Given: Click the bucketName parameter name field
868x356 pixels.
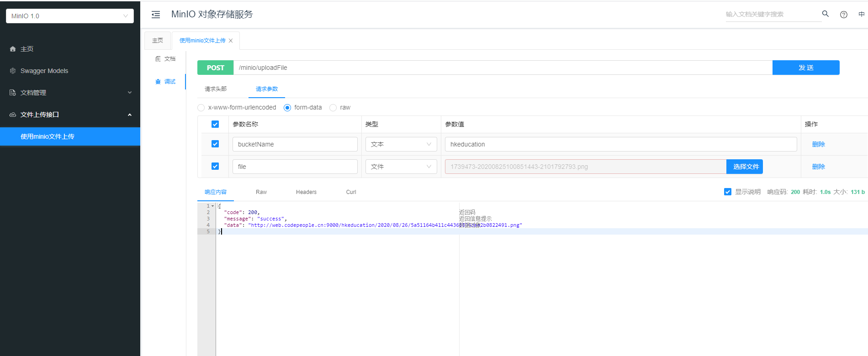Looking at the screenshot, I should [295, 144].
